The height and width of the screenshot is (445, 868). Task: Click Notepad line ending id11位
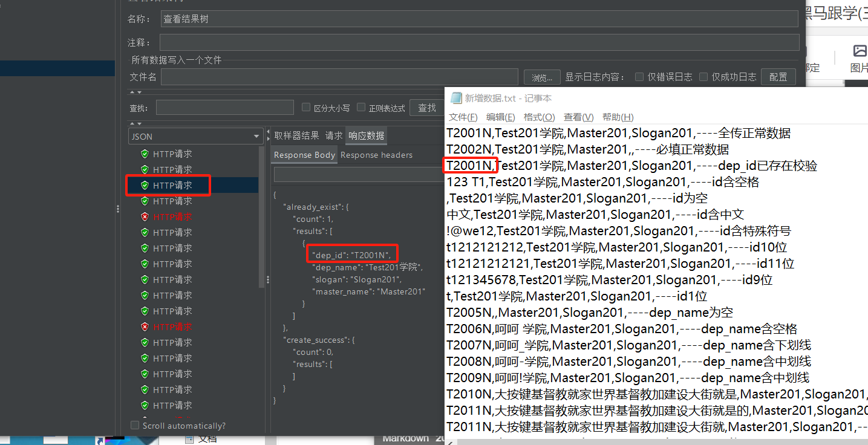[621, 264]
